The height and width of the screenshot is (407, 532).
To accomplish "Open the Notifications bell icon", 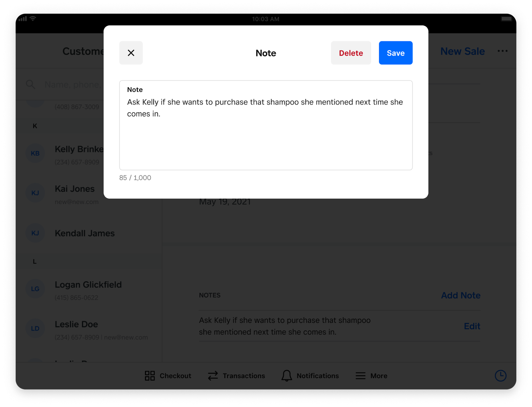I will coord(287,376).
